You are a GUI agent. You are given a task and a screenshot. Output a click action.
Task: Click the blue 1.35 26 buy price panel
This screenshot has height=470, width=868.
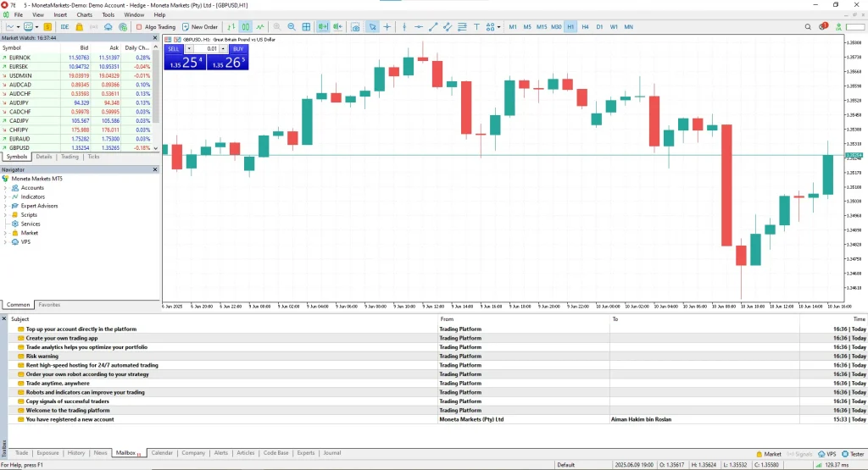227,62
